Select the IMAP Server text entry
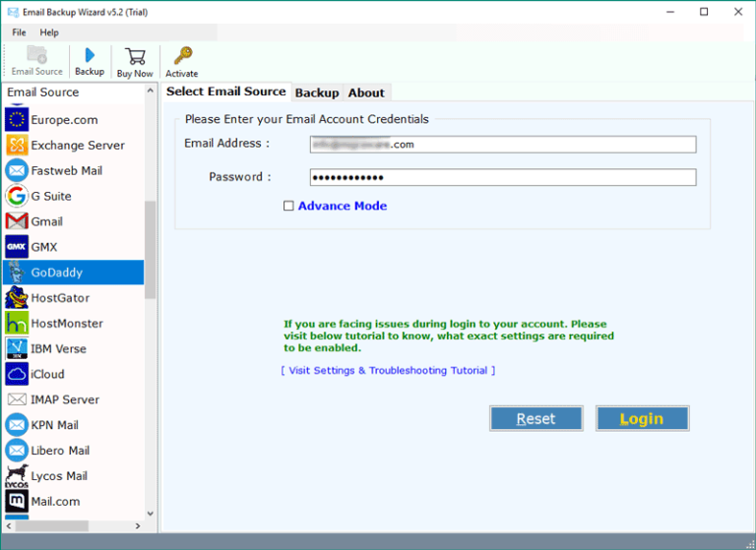 [x=65, y=399]
